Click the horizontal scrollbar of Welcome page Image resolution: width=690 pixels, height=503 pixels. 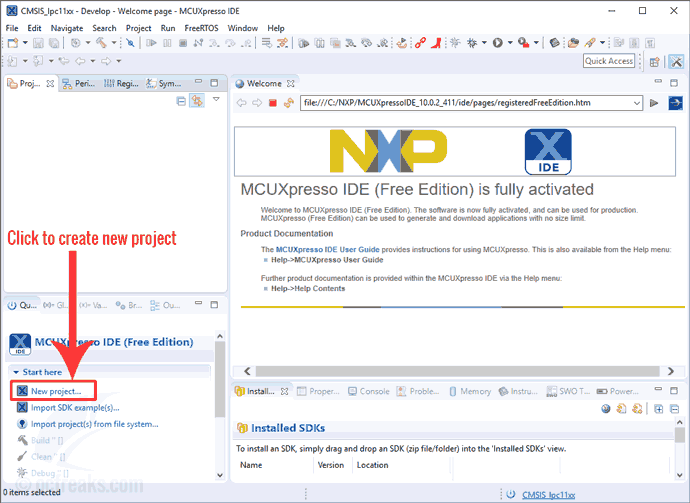458,371
